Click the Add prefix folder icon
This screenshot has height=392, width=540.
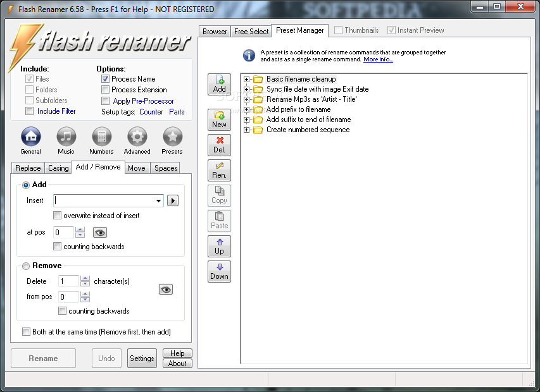[x=258, y=109]
